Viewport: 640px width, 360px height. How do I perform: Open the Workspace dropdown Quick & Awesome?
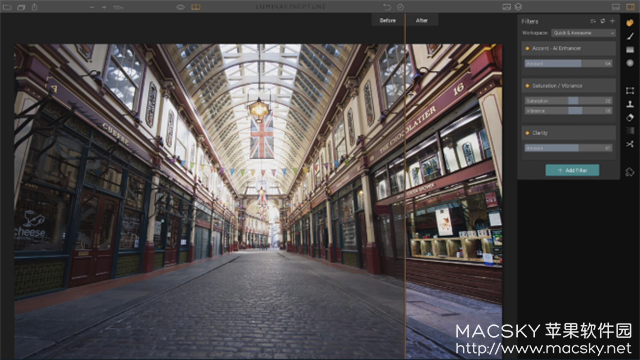[x=583, y=33]
